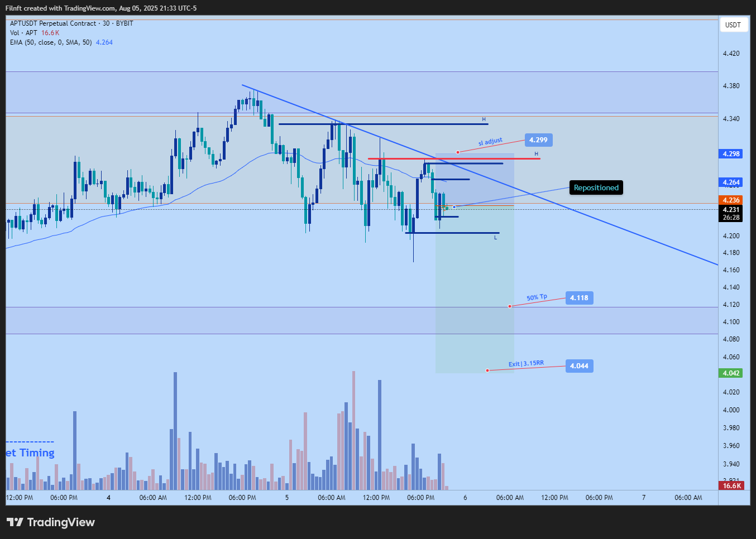This screenshot has width=756, height=539.
Task: Click the L label under lowest dark blue line
Action: click(495, 238)
